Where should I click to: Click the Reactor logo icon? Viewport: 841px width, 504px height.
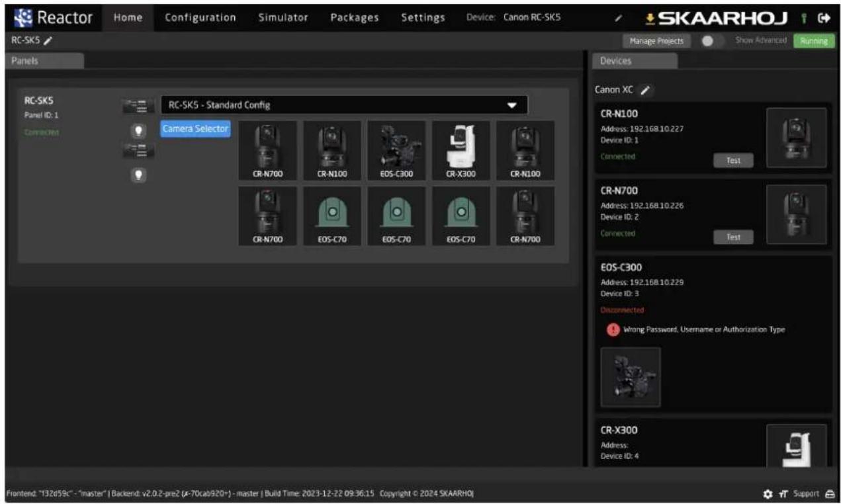tap(24, 17)
